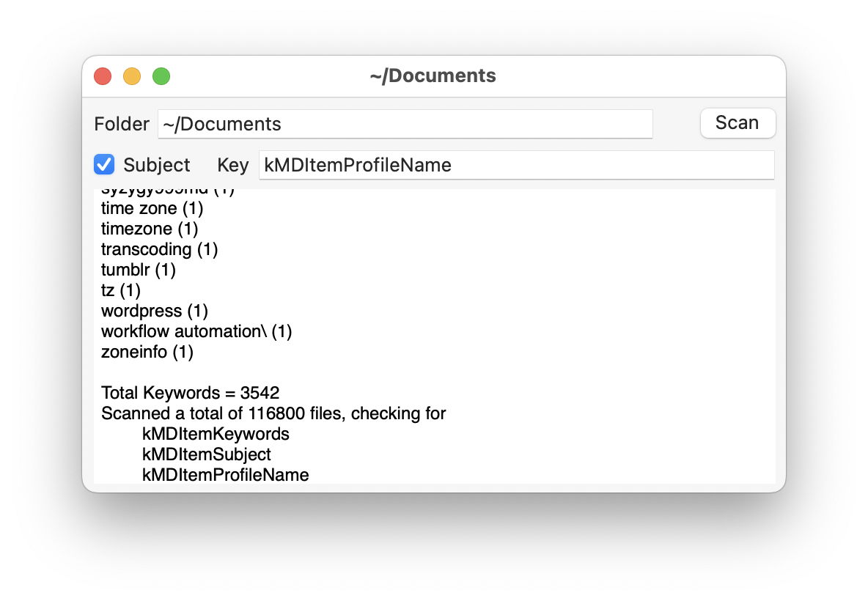Close the ~/Documents window
Image resolution: width=868 pixels, height=601 pixels.
click(x=103, y=75)
